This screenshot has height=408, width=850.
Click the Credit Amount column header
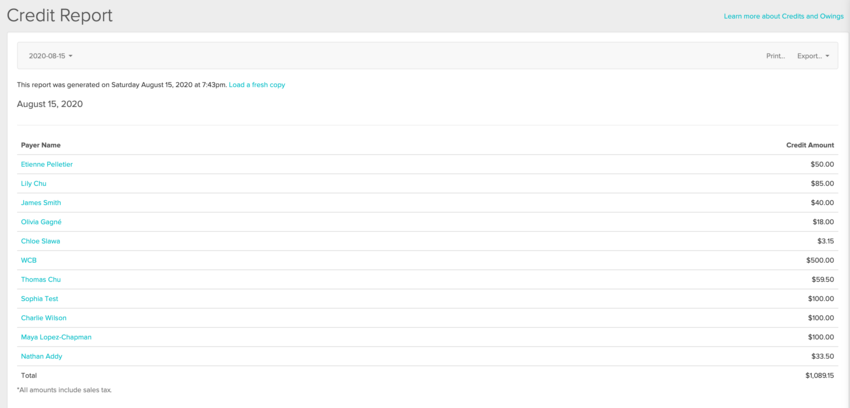809,145
